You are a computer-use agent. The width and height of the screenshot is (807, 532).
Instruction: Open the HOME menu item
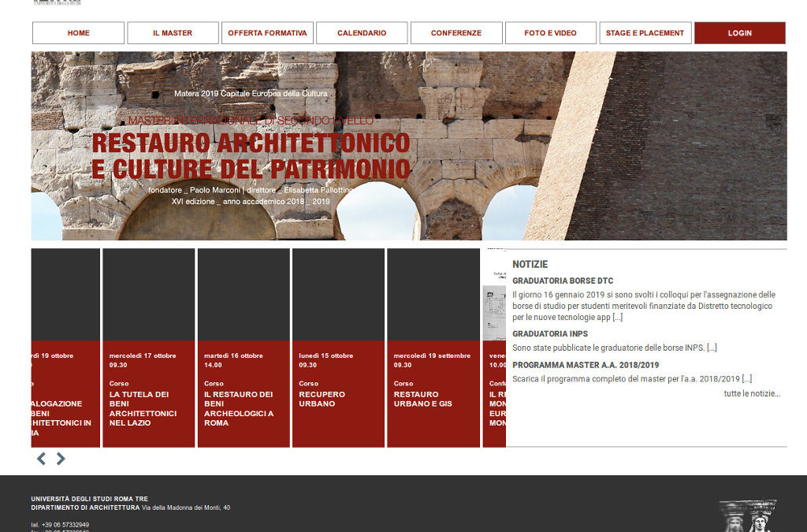(x=78, y=33)
